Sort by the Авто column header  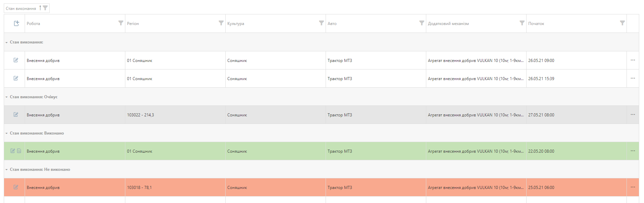pyautogui.click(x=332, y=24)
